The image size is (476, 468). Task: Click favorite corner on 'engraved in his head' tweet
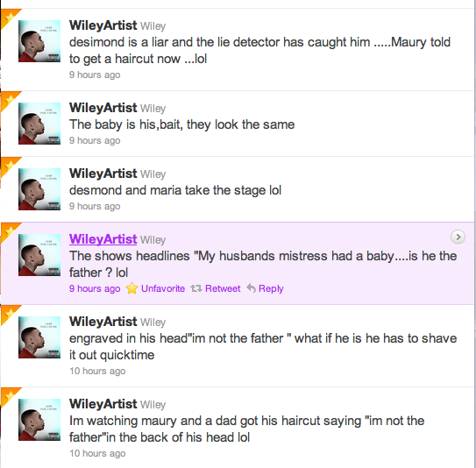click(x=9, y=314)
